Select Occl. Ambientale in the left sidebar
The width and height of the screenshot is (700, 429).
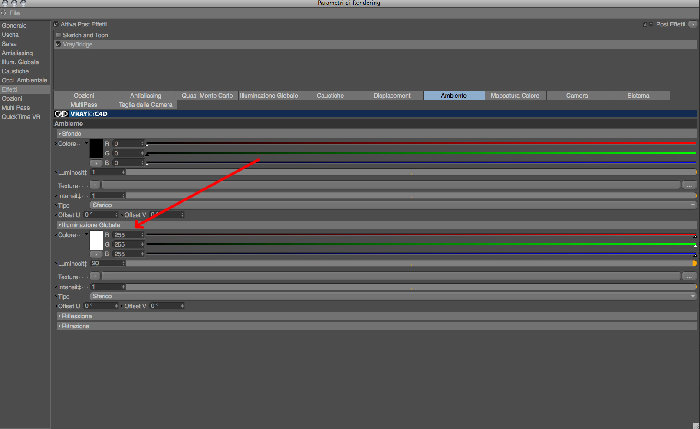tap(25, 80)
